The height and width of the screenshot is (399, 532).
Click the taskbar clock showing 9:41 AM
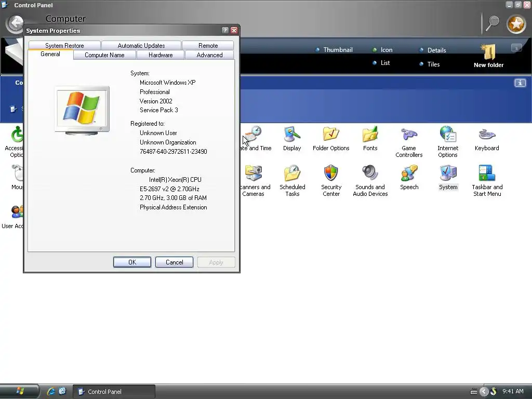tap(513, 391)
